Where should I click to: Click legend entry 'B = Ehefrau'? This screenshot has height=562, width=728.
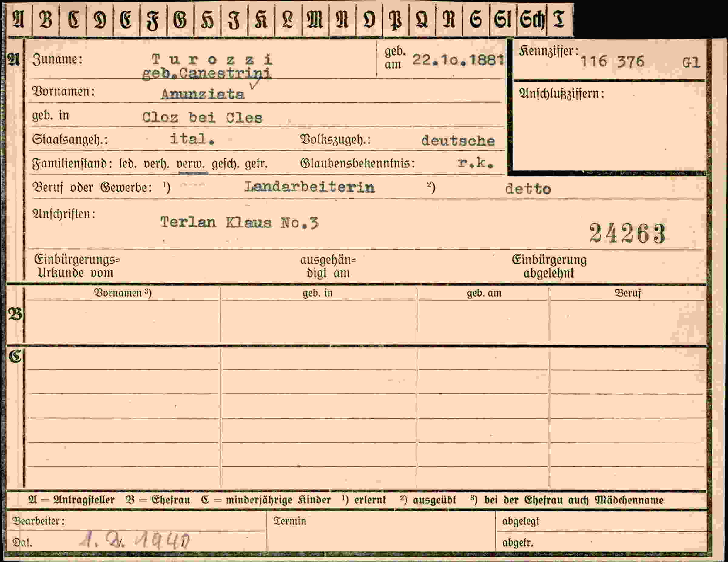158,500
